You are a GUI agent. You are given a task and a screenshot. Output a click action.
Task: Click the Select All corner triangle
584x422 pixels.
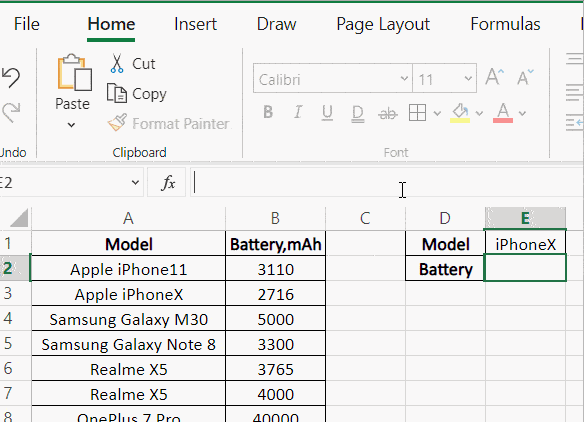tap(19, 218)
